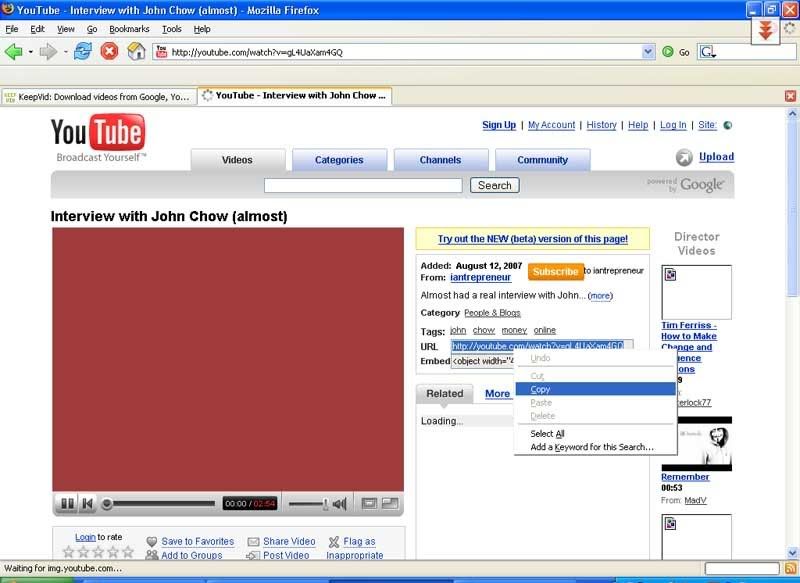Mute the video with the speaker icon
Viewport: 800px width, 583px height.
click(x=339, y=504)
